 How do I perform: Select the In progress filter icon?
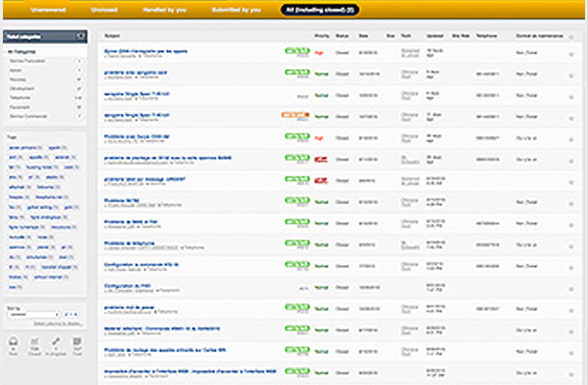click(56, 345)
